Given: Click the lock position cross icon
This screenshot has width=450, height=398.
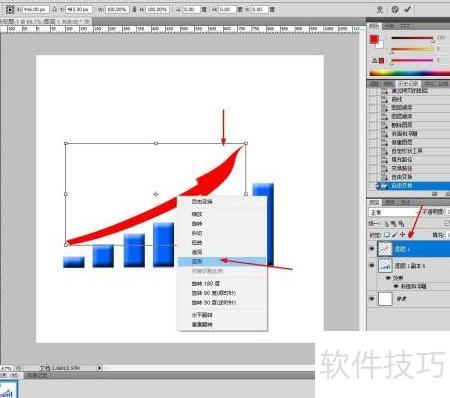Looking at the screenshot, I should tap(402, 235).
